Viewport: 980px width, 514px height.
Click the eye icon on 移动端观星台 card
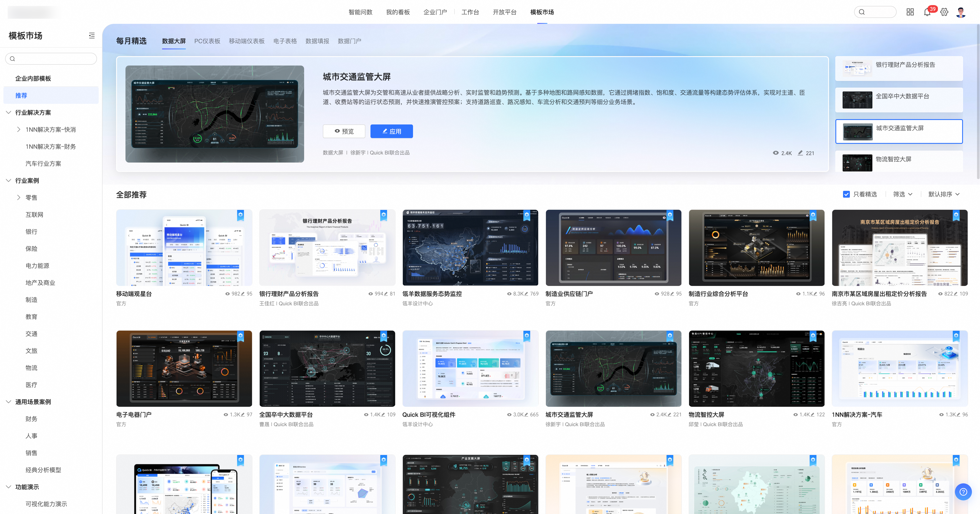[228, 294]
